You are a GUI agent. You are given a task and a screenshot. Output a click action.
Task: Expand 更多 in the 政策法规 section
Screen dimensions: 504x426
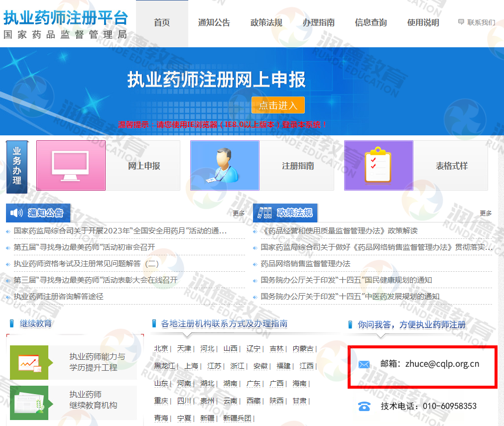(x=486, y=213)
